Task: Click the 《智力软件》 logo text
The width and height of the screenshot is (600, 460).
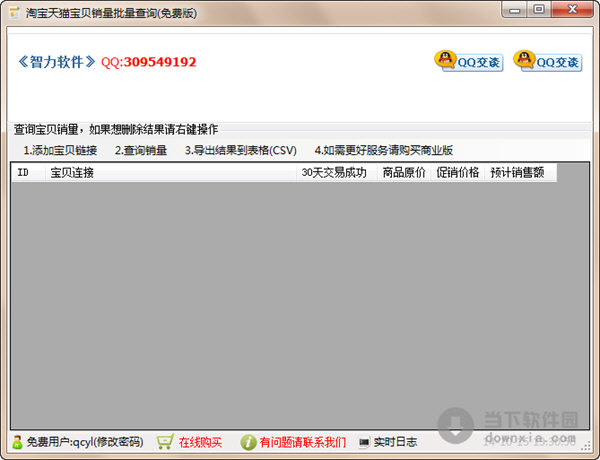Action: click(56, 62)
